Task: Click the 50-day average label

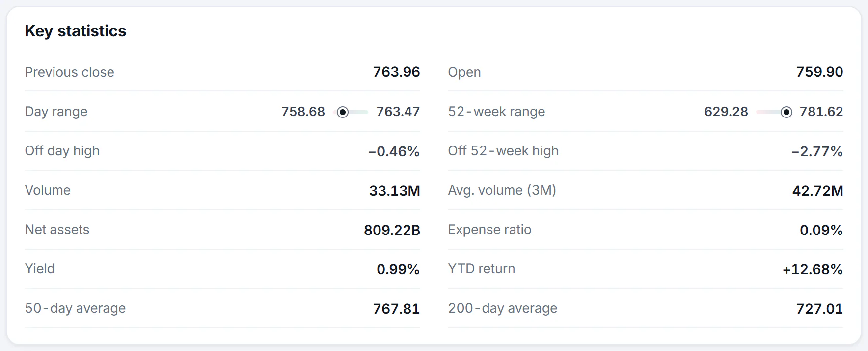Action: pyautogui.click(x=76, y=308)
